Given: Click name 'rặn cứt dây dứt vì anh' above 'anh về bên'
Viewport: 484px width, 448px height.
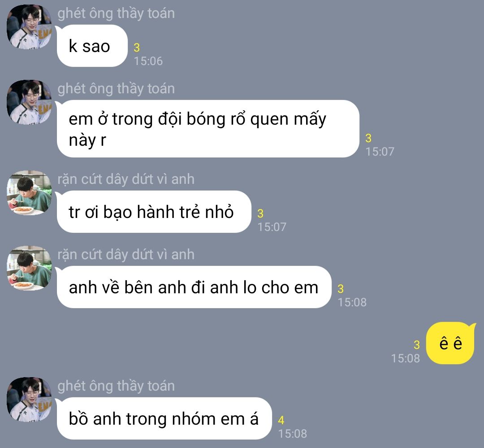Looking at the screenshot, I should 126,255.
